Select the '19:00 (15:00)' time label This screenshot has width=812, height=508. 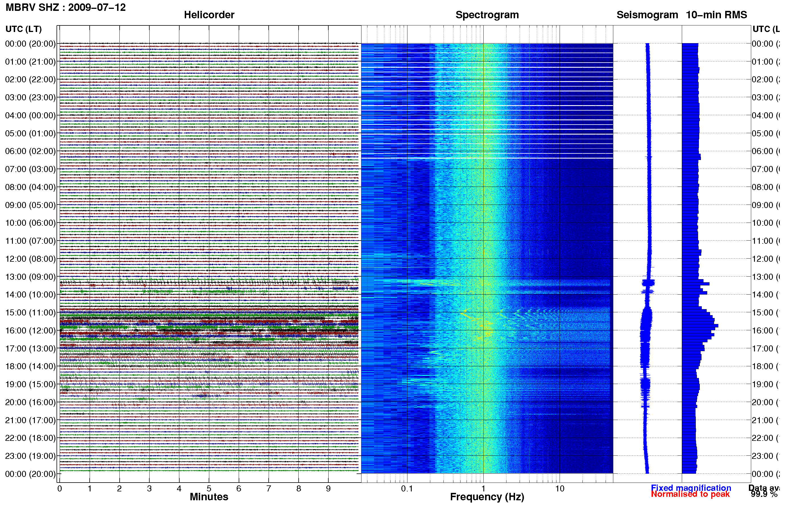(x=30, y=384)
